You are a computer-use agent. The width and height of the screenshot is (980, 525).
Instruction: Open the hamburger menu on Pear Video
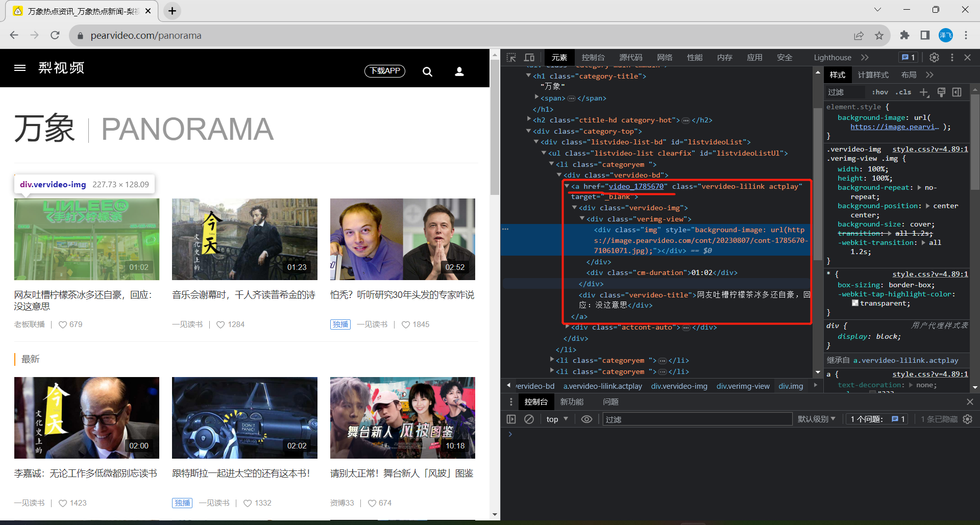[x=20, y=68]
